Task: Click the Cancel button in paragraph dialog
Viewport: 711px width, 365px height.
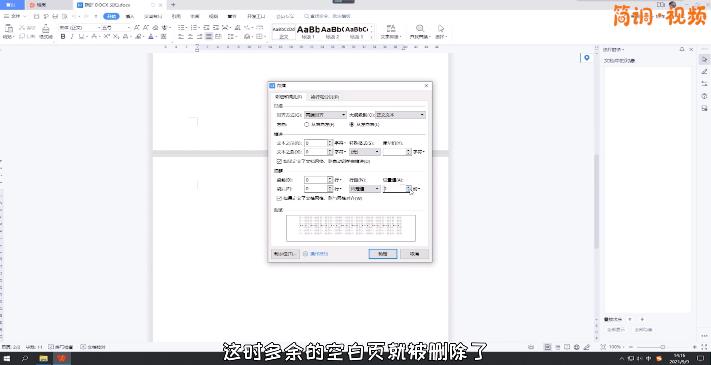Action: pos(414,254)
